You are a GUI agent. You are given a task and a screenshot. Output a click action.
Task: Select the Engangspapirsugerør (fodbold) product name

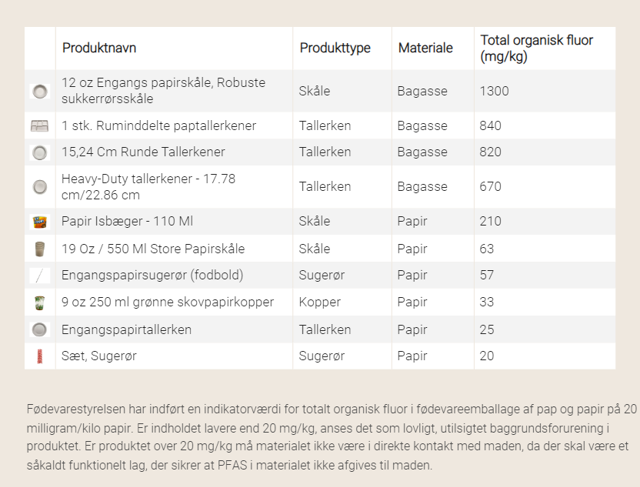[x=152, y=275]
